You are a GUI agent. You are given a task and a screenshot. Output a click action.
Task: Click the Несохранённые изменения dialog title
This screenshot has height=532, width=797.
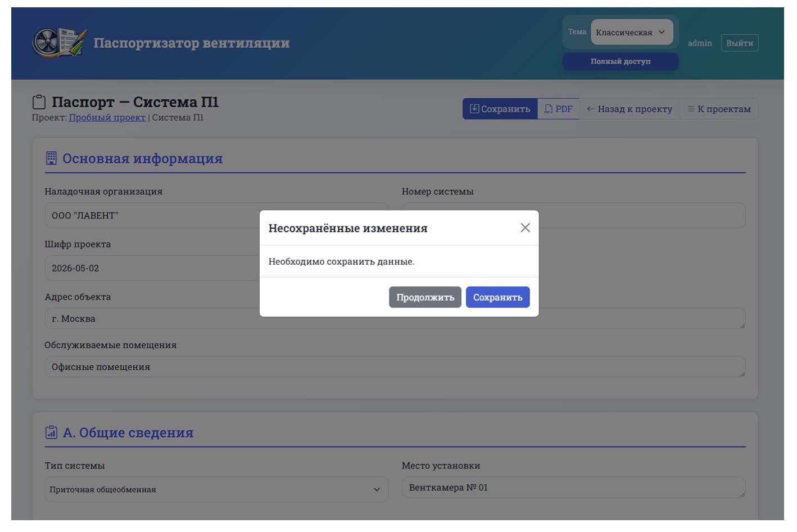click(x=348, y=228)
